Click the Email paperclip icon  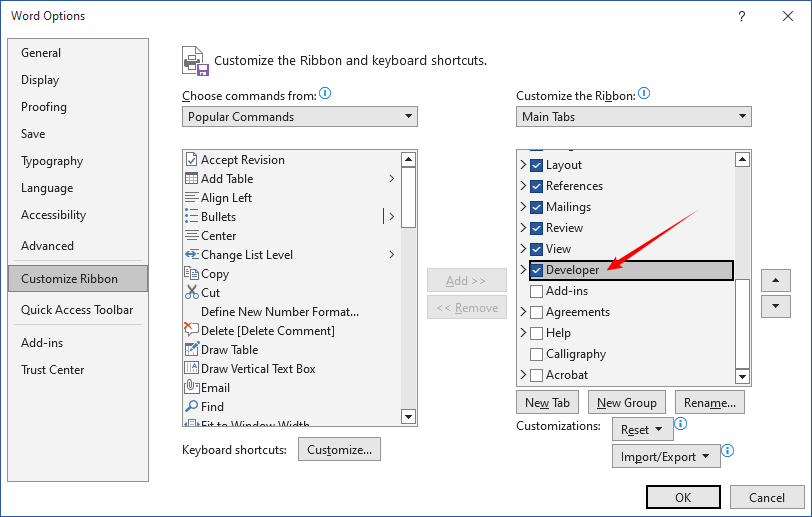tap(192, 387)
